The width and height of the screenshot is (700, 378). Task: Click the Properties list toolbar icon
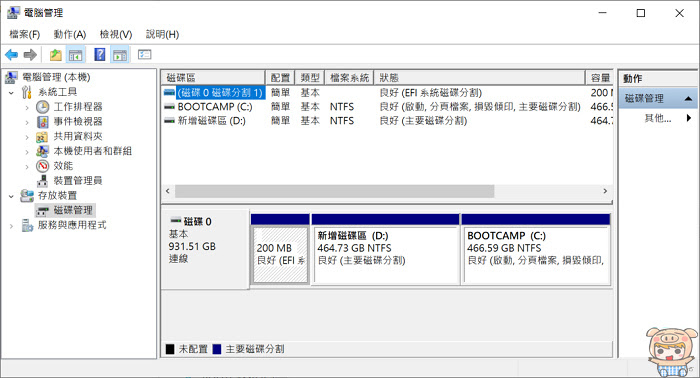144,54
